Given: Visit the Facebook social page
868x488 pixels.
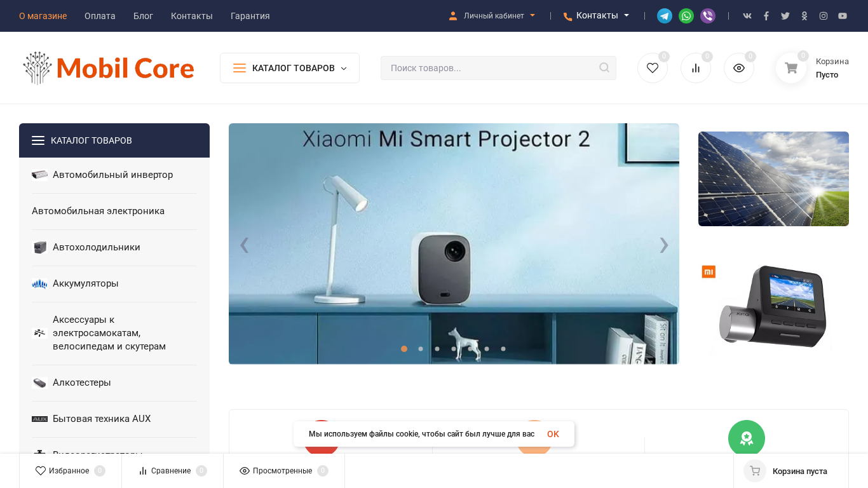Looking at the screenshot, I should pyautogui.click(x=766, y=16).
